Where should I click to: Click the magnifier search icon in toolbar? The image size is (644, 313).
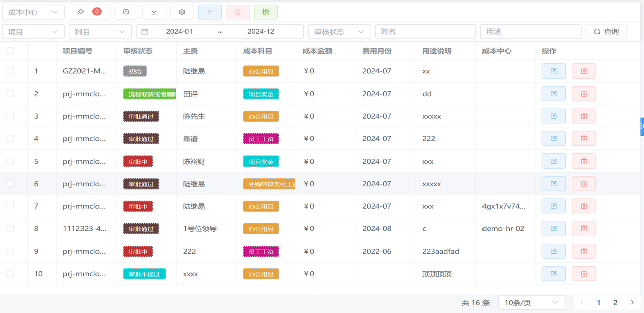click(126, 12)
